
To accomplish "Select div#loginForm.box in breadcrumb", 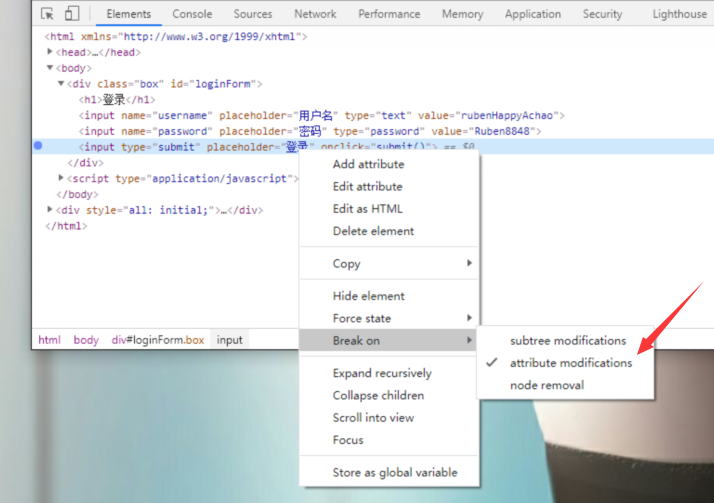I will tap(157, 340).
